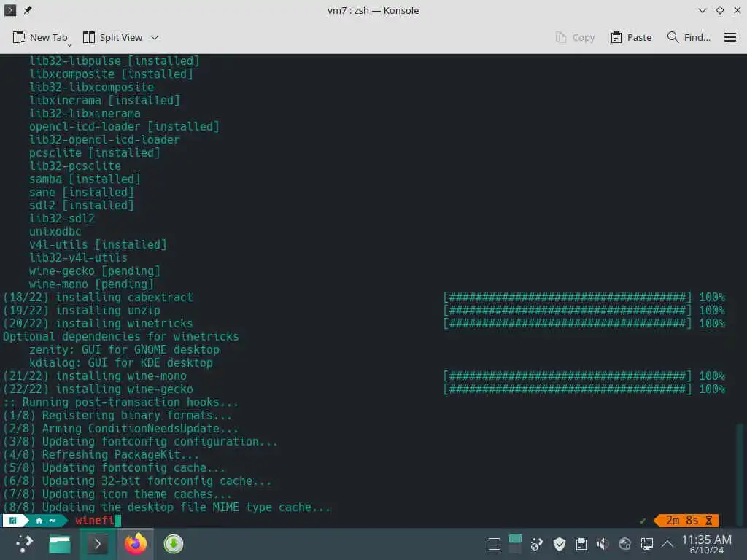Click 'pcsclite [installed]' line

94,153
